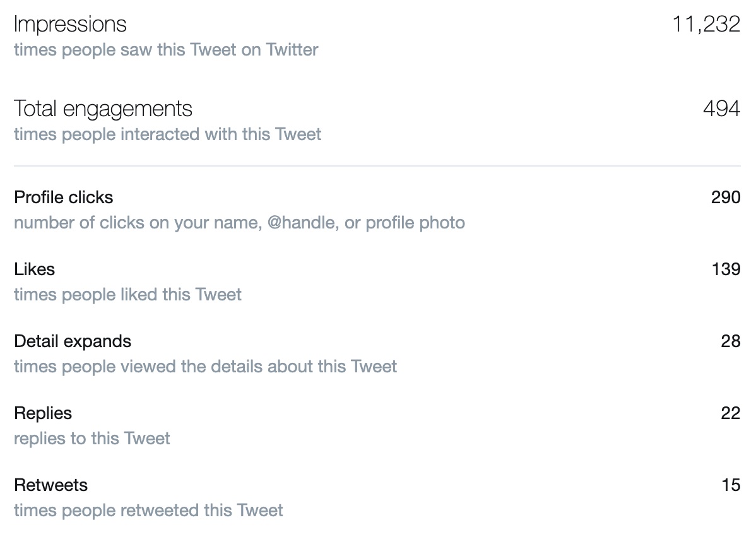756x544 pixels.
Task: Select the 28 detail expands value
Action: click(x=731, y=341)
